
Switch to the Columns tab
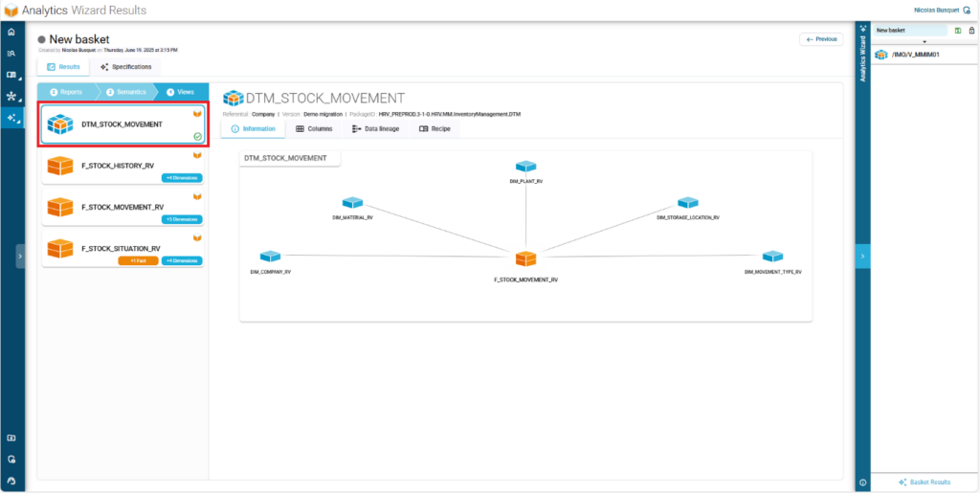click(314, 128)
